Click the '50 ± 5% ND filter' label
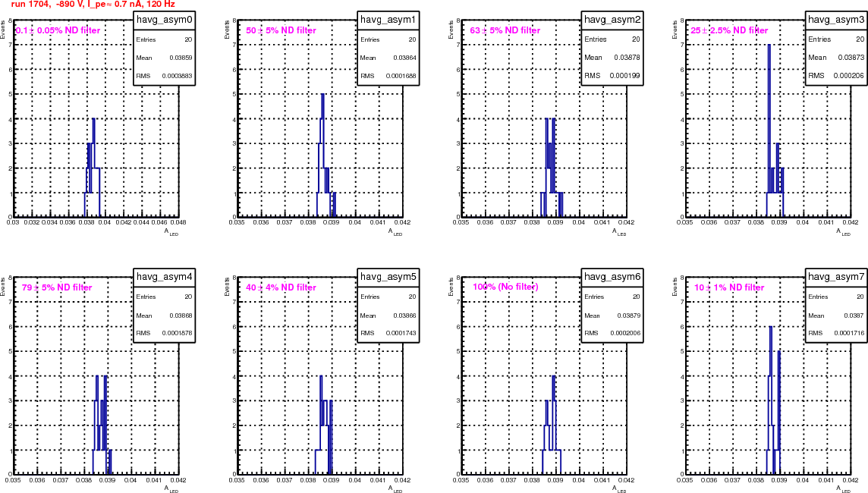Image resolution: width=868 pixels, height=493 pixels. [x=281, y=30]
